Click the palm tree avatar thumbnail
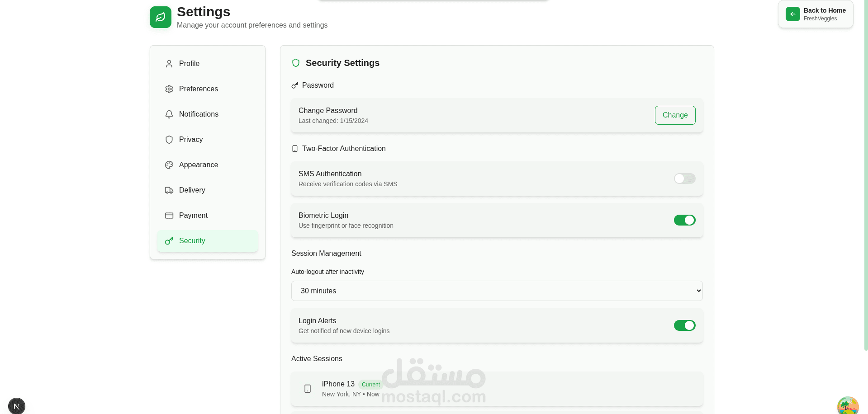The height and width of the screenshot is (414, 868). tap(848, 405)
